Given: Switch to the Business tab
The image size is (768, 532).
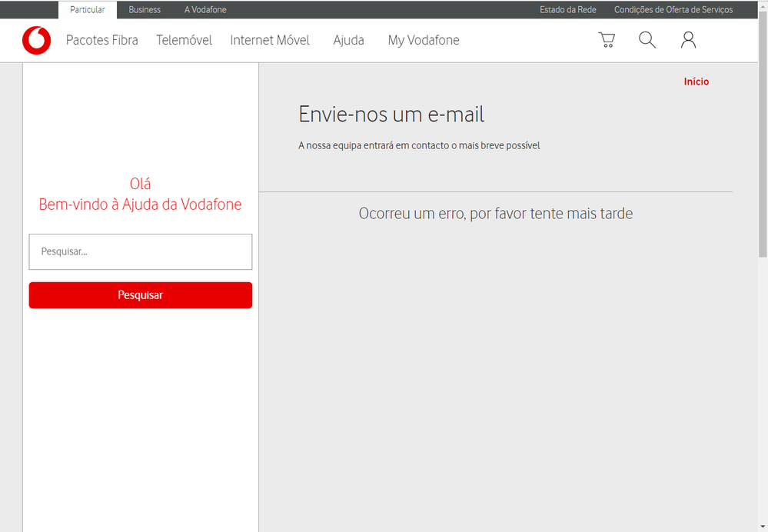Looking at the screenshot, I should [x=145, y=10].
